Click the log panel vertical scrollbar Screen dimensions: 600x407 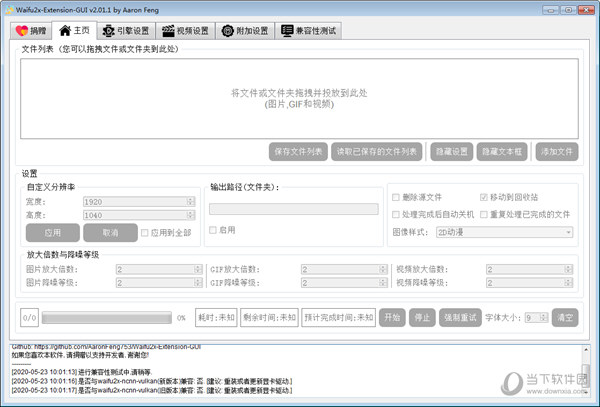point(586,370)
